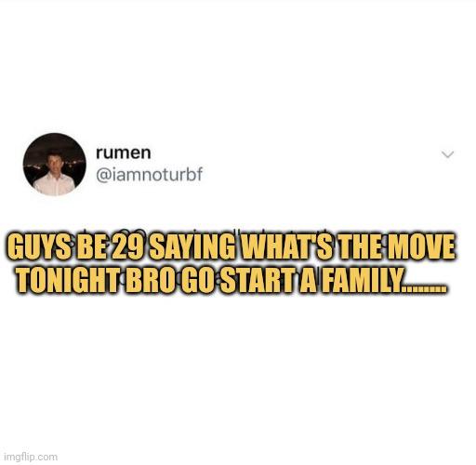Open the display name rumen

coord(124,153)
